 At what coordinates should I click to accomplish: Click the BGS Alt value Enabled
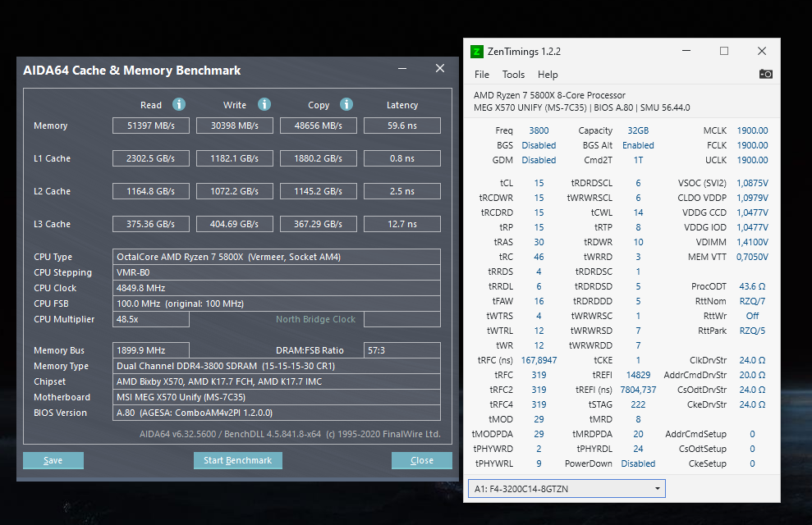[638, 145]
